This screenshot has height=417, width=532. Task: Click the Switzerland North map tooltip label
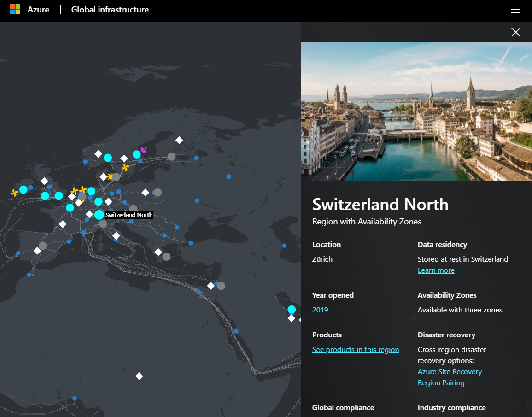129,215
